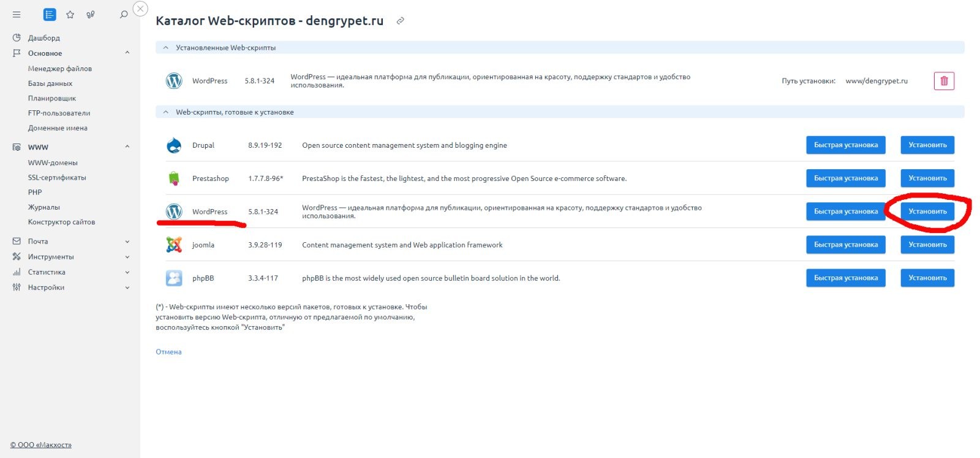
Task: Open Менеджер файлов
Action: point(60,69)
